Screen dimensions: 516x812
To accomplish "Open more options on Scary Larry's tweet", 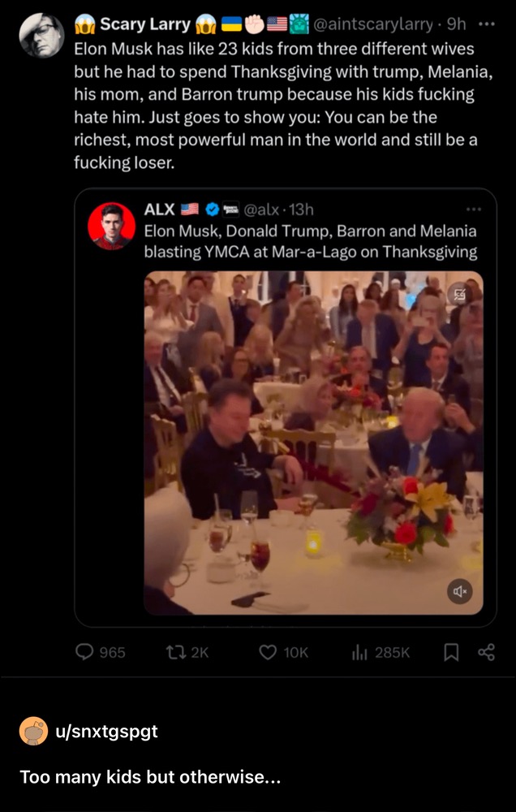I will click(487, 24).
